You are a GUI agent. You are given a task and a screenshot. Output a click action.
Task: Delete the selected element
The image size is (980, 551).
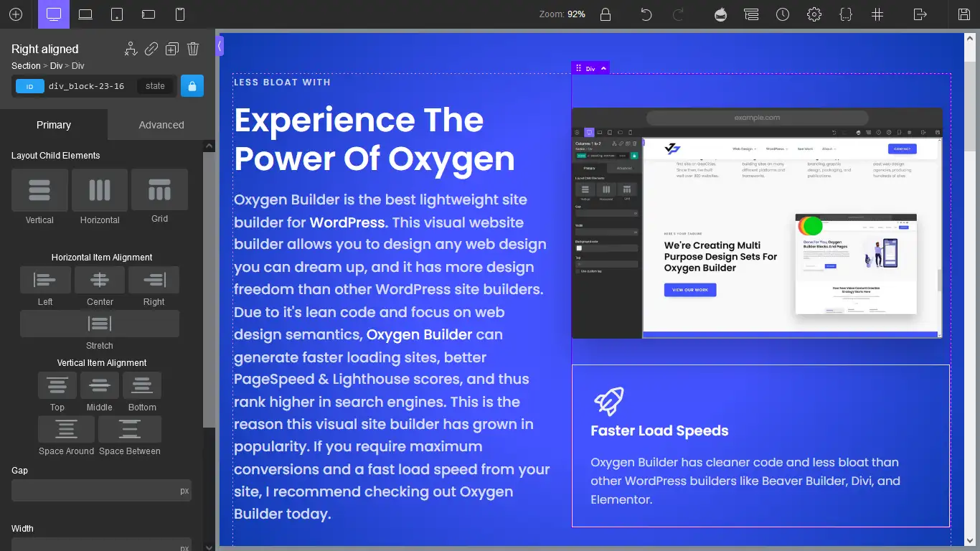(x=192, y=48)
